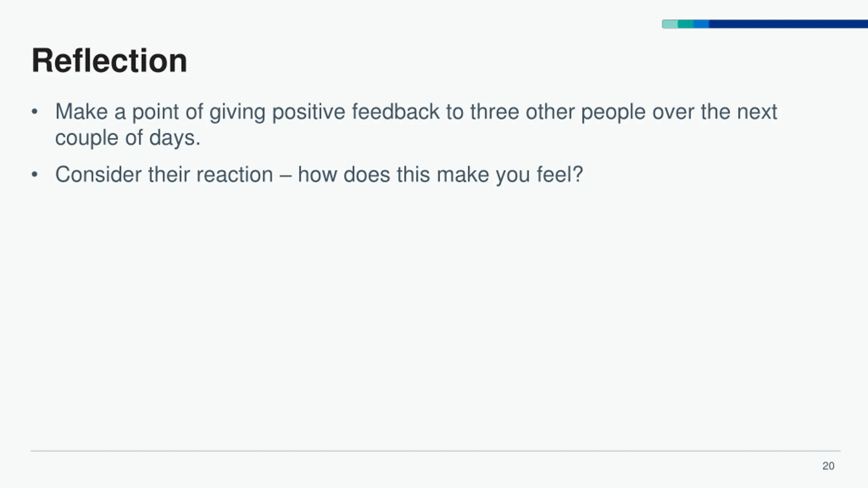The image size is (868, 488).
Task: Click the word "Make" in the first bullet
Action: 81,111
